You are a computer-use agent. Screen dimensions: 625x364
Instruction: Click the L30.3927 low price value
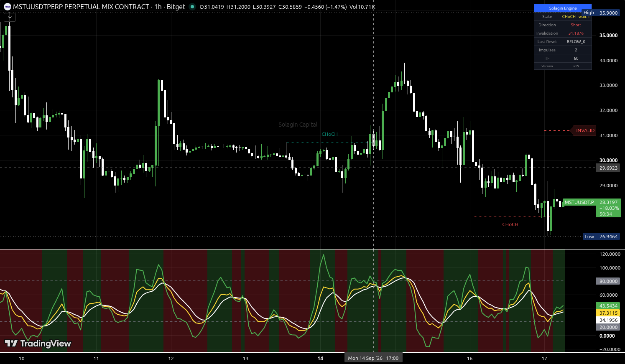[x=264, y=7]
